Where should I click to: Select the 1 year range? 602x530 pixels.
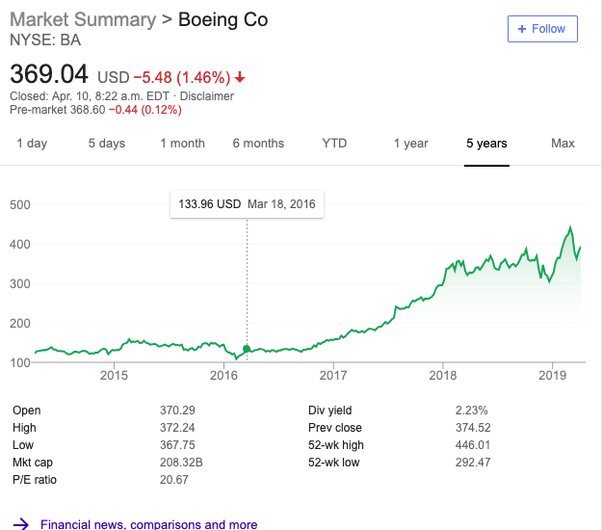pos(410,143)
